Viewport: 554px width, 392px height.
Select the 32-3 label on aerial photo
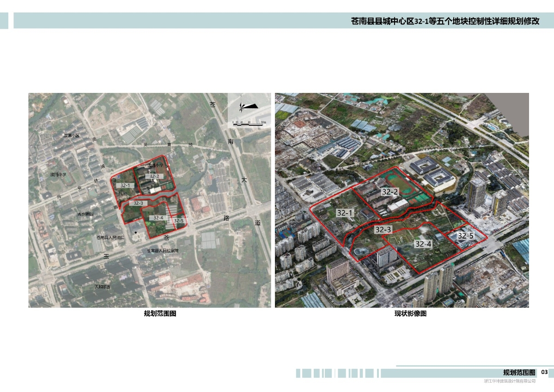point(383,229)
